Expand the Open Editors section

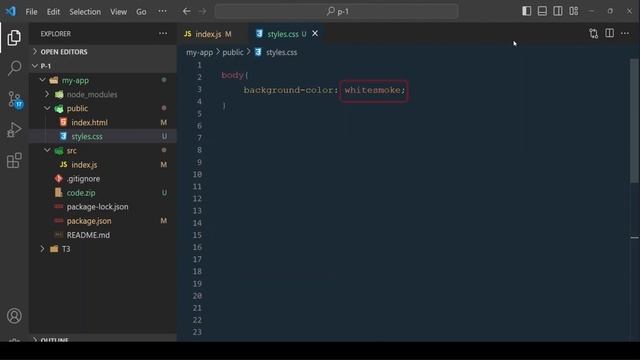point(103,52)
